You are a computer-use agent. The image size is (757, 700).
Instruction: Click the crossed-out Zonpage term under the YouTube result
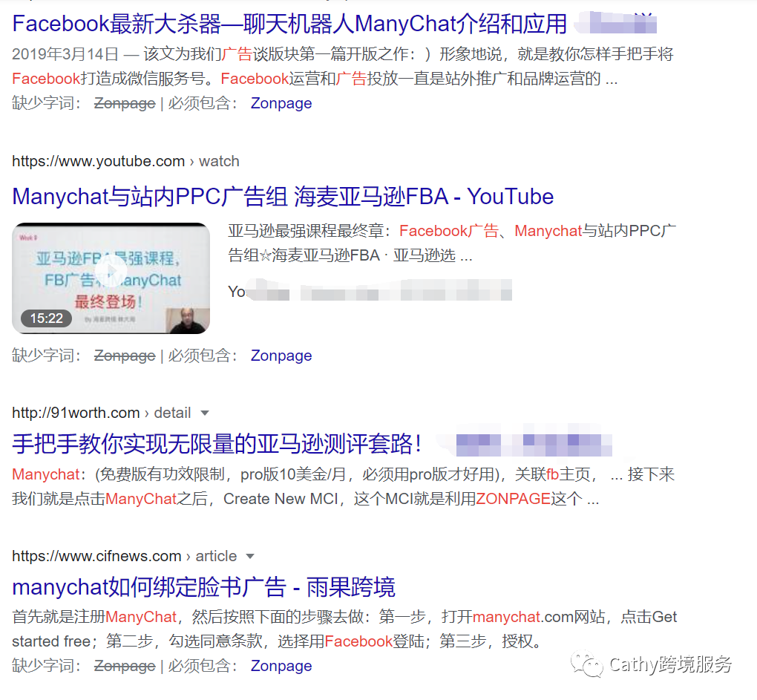[x=124, y=356]
